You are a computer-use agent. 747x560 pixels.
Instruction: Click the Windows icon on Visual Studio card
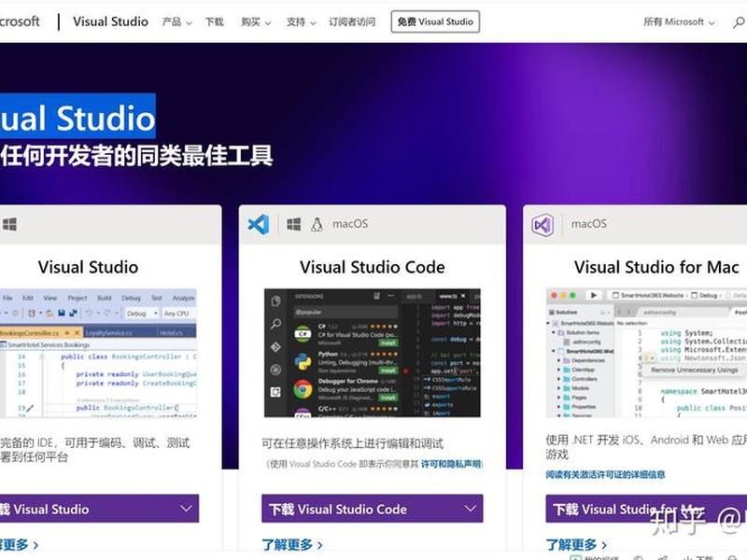point(9,224)
